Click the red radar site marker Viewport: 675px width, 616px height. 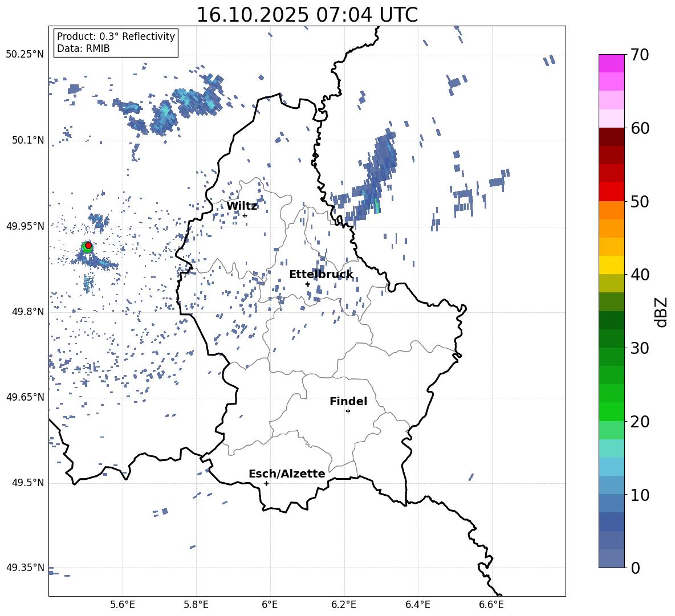(88, 246)
